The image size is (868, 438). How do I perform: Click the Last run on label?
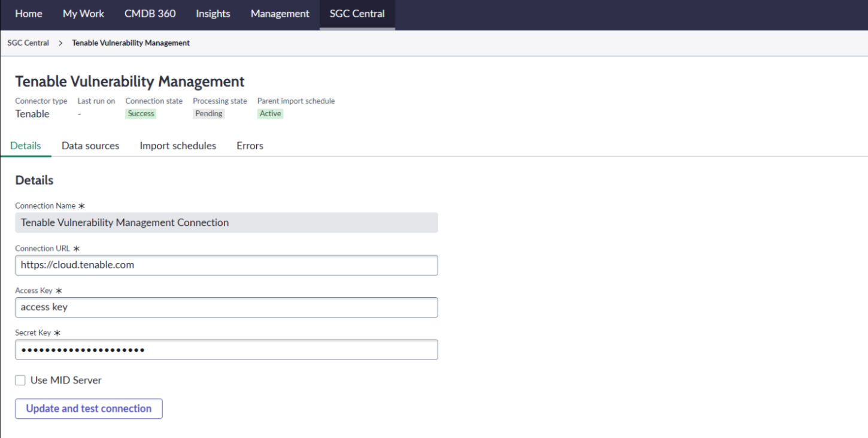pos(96,101)
